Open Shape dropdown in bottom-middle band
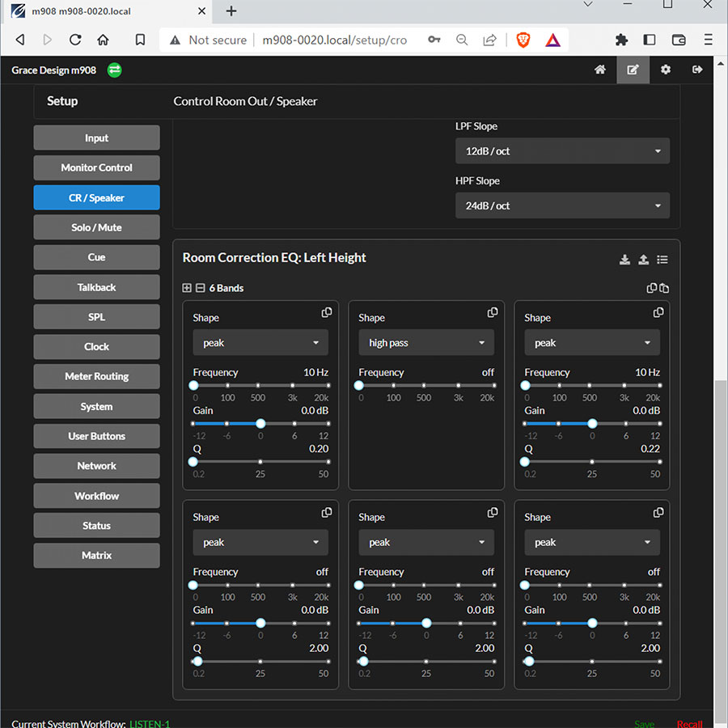This screenshot has height=728, width=728. point(426,542)
